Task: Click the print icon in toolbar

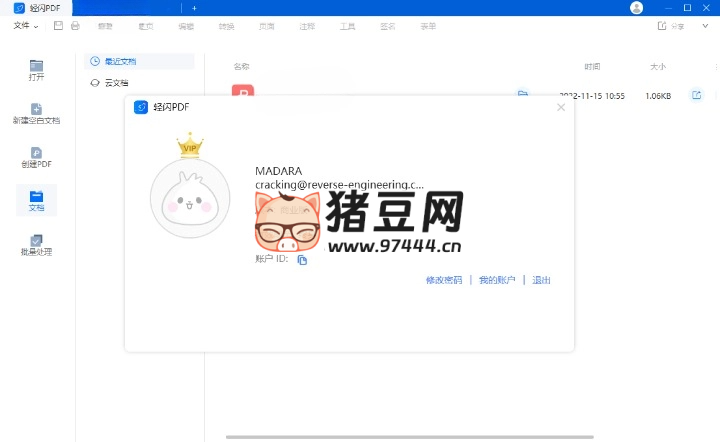Action: coord(75,26)
